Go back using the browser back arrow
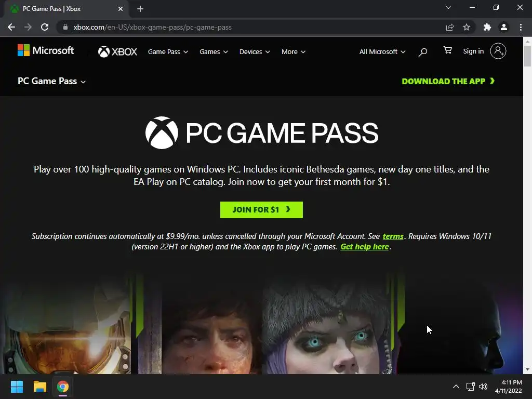This screenshot has height=399, width=532. (x=11, y=27)
